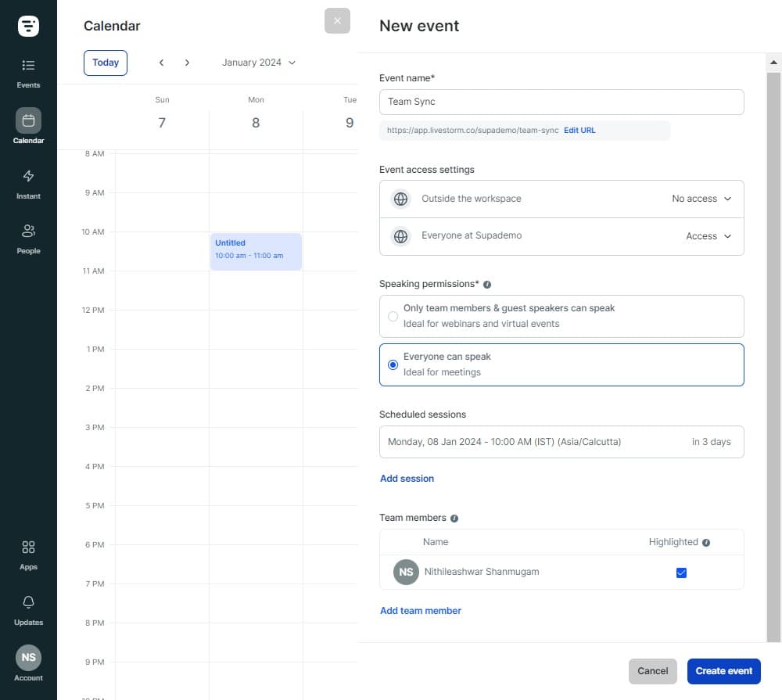Go to the People section
Screen dimensions: 782x700
28,239
